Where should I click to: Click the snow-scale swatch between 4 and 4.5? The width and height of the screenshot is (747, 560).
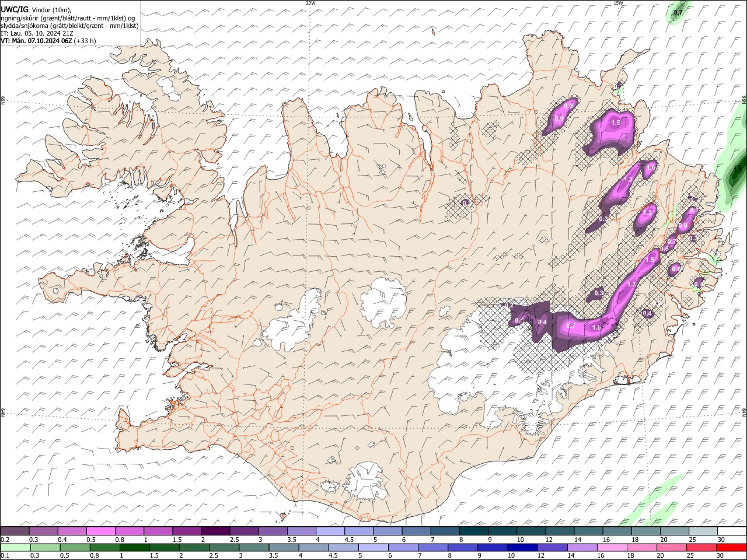(x=330, y=531)
